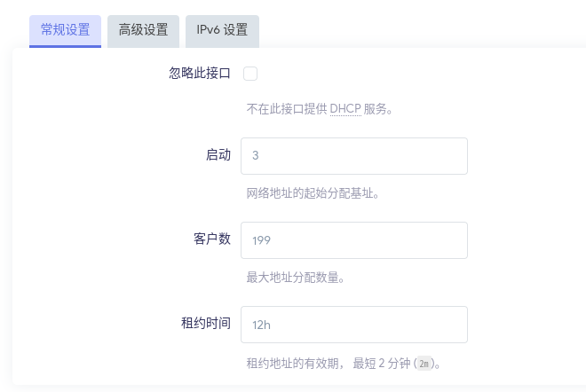Click the 启动 field label
This screenshot has height=392, width=586.
[x=218, y=155]
